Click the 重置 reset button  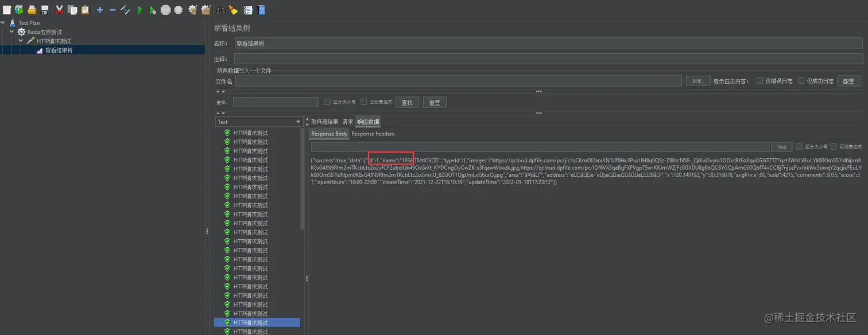[x=435, y=102]
